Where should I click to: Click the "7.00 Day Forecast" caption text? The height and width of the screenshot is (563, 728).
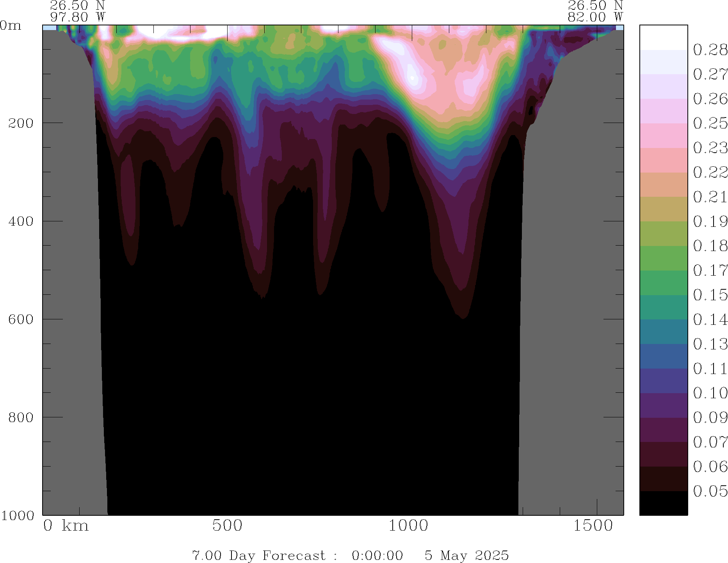pos(258,555)
